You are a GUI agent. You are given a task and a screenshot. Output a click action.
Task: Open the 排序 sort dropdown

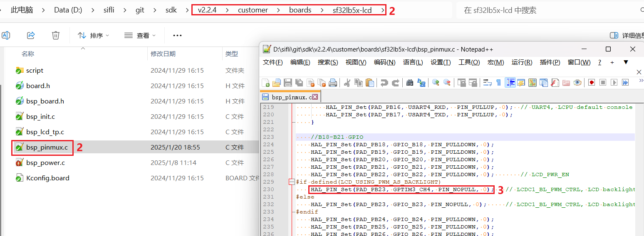click(x=94, y=35)
